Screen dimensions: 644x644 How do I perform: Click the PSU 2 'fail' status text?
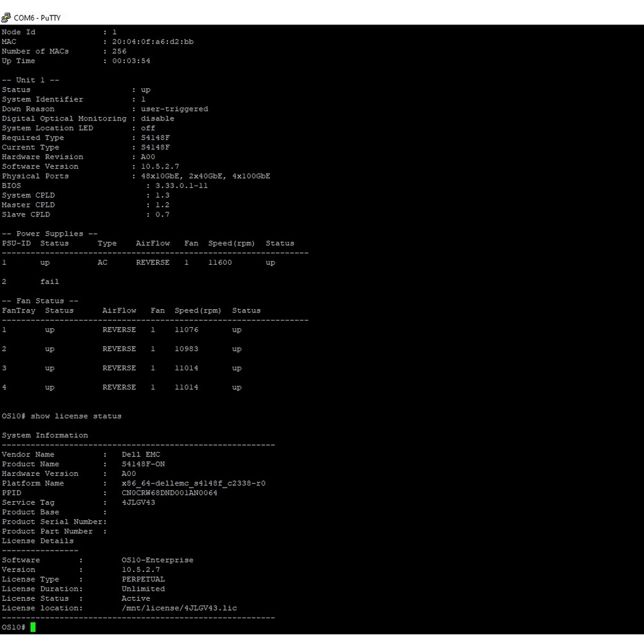[x=50, y=281]
